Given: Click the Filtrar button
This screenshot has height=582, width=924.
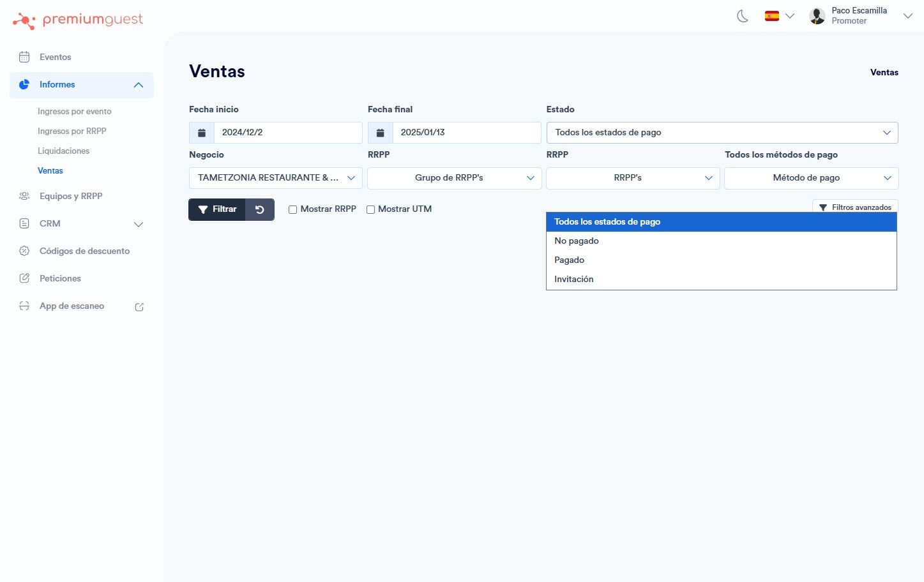Looking at the screenshot, I should pos(217,209).
